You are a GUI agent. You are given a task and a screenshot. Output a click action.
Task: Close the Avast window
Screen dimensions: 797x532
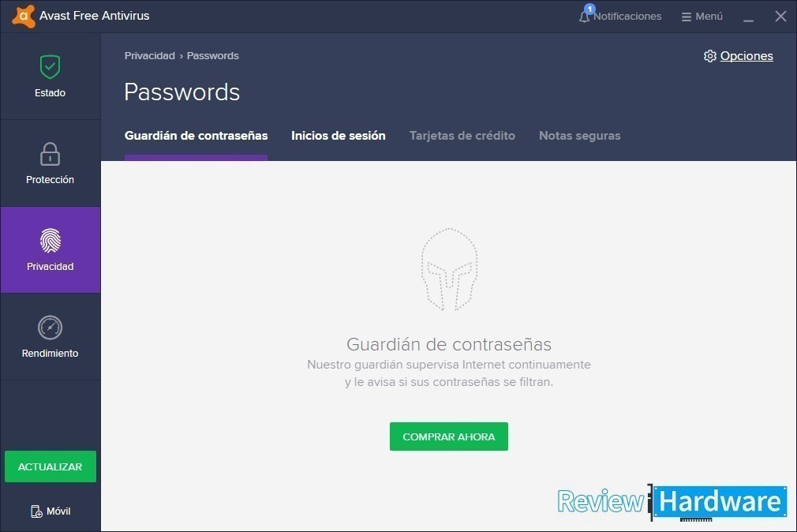(780, 17)
